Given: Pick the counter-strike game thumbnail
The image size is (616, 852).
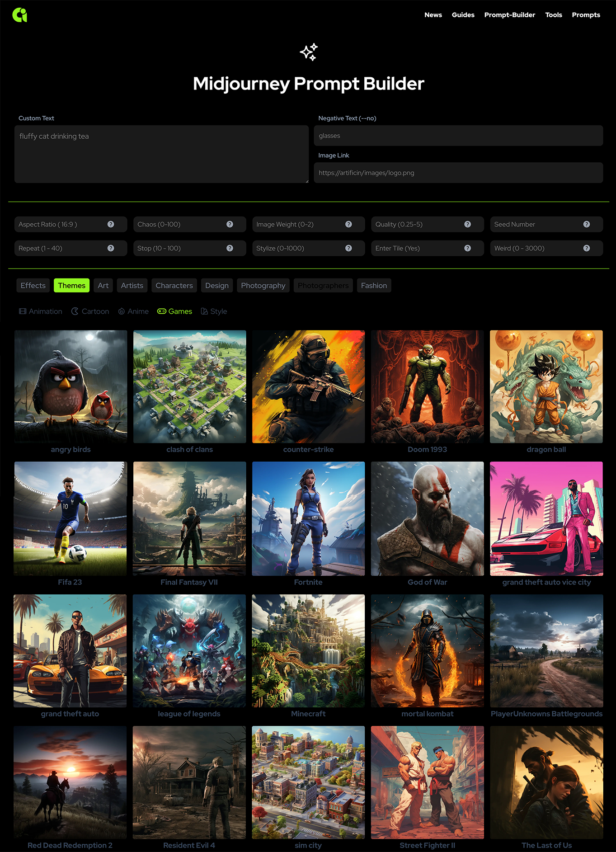Looking at the screenshot, I should point(308,386).
